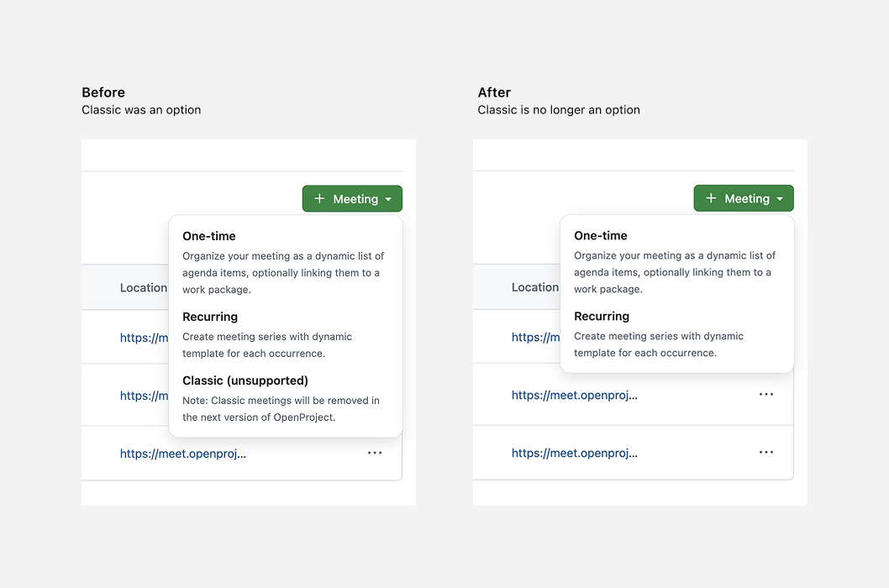Image resolution: width=889 pixels, height=588 pixels.
Task: Open the middle meet.openproj link on the right
Action: 575,394
